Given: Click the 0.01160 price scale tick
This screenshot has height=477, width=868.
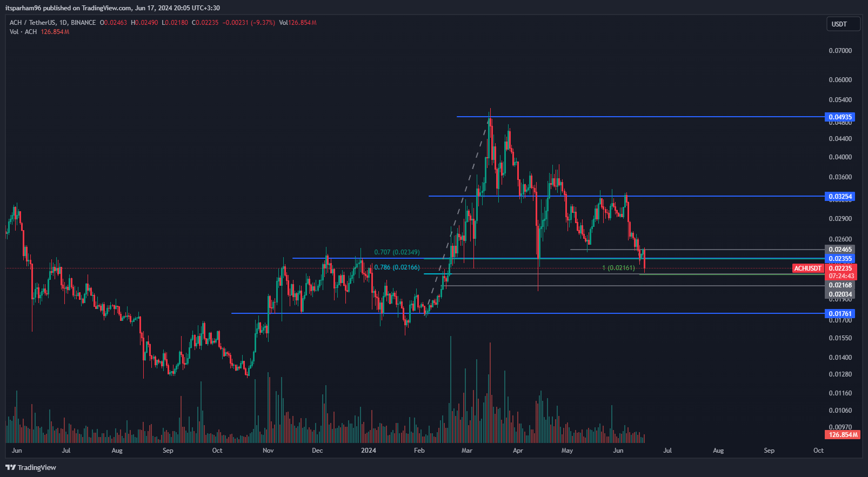Looking at the screenshot, I should coord(840,393).
